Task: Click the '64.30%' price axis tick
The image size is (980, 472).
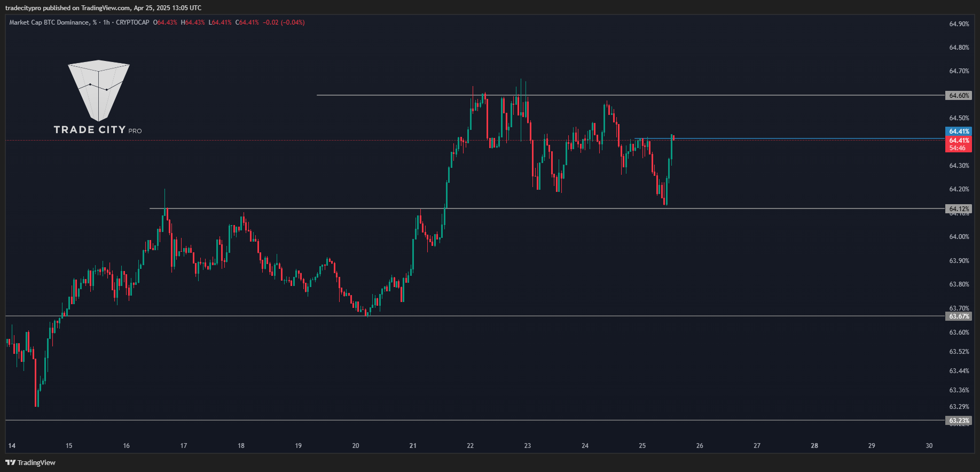Action: tap(959, 166)
